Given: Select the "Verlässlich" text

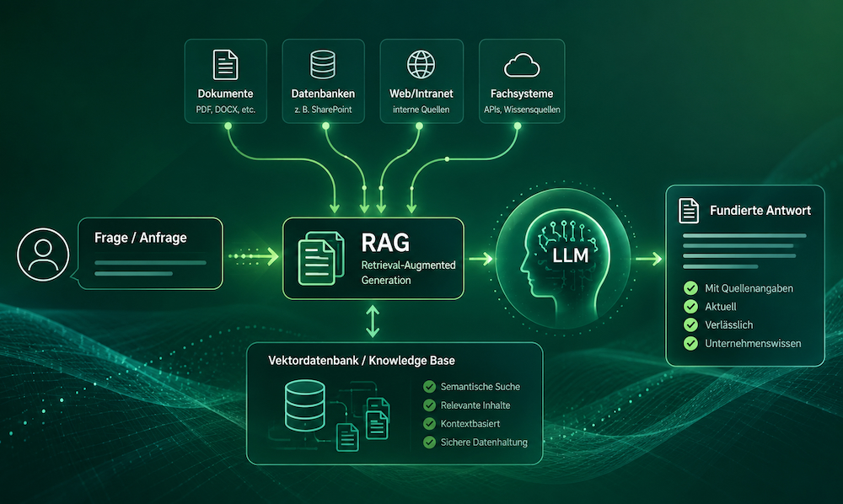Looking at the screenshot, I should (x=729, y=325).
